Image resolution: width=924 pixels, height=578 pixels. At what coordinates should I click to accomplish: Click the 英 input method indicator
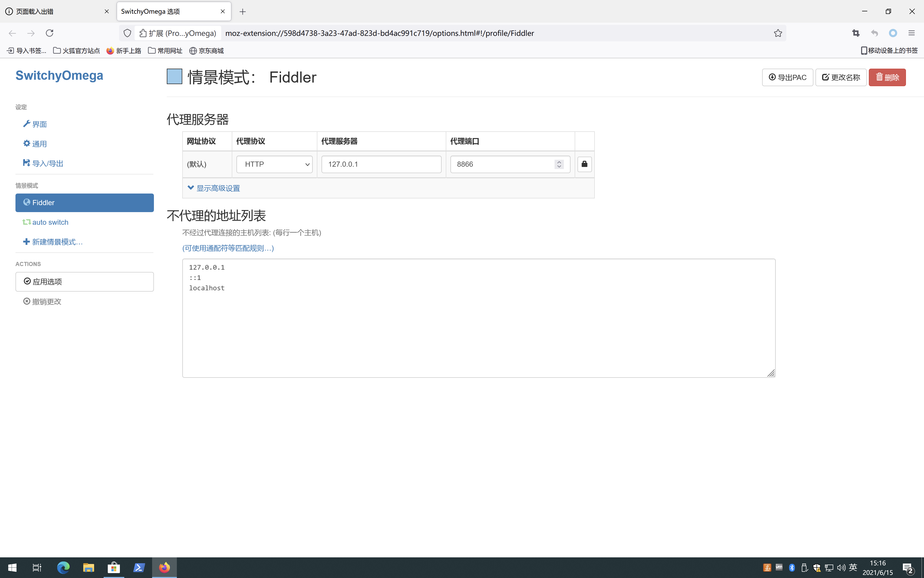(853, 567)
